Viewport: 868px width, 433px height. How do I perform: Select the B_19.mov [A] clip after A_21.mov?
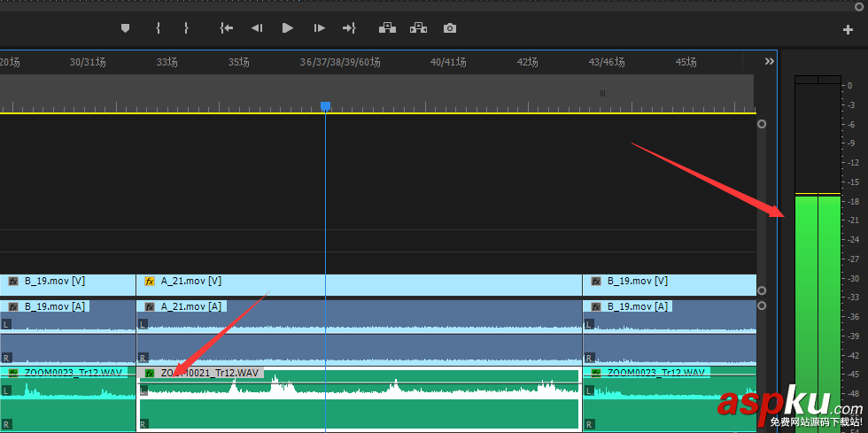(670, 332)
